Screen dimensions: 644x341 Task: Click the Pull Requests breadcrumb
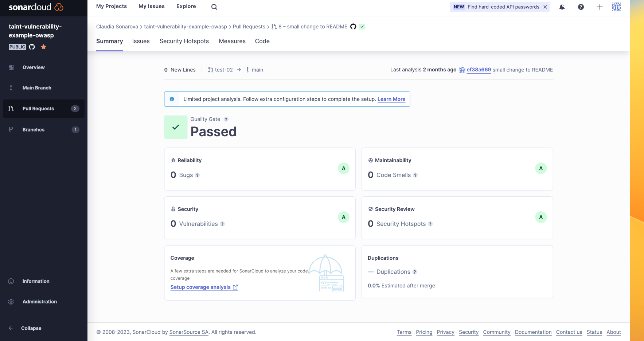[249, 27]
